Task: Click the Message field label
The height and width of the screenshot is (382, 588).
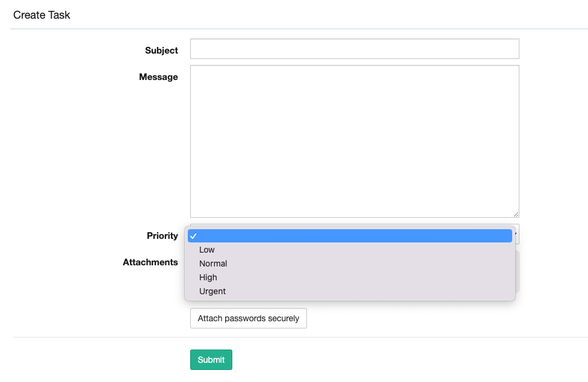Action: pos(158,77)
